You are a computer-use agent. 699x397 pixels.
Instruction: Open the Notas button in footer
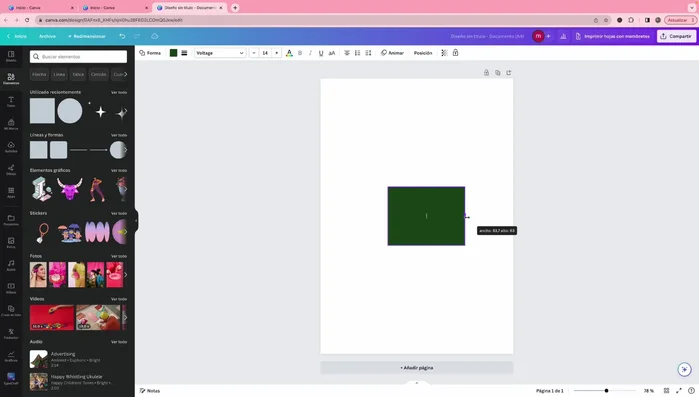tap(150, 391)
